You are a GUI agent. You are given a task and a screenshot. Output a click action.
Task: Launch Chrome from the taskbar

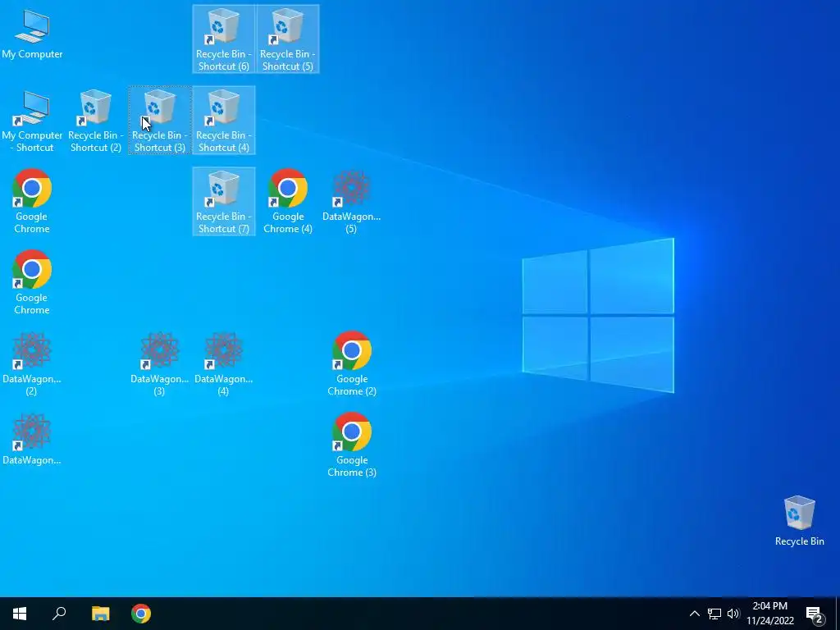point(141,614)
